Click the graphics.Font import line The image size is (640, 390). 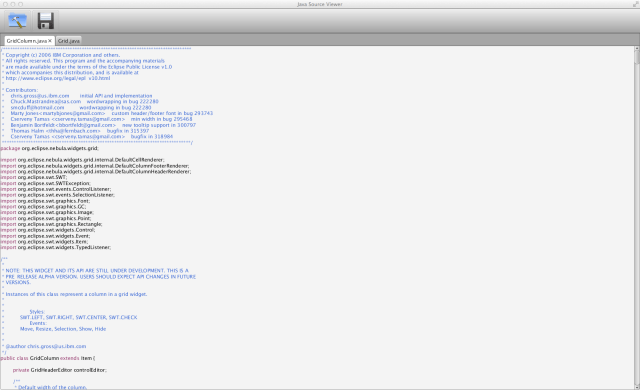pyautogui.click(x=45, y=201)
